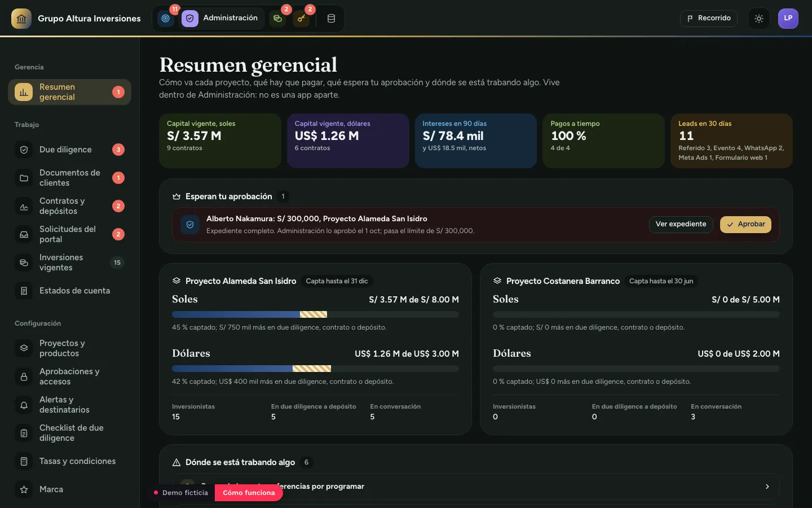Click Capital vigente, dólares card
Screen dimensions: 812x508
348,141
